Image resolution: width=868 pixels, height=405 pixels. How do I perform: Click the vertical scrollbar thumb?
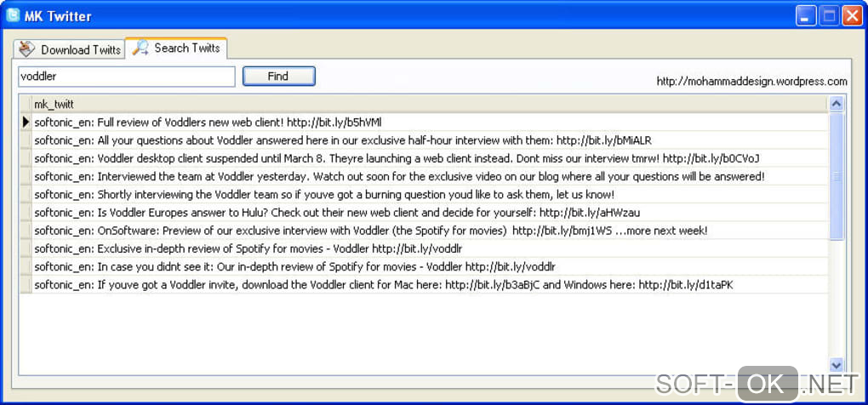836,176
